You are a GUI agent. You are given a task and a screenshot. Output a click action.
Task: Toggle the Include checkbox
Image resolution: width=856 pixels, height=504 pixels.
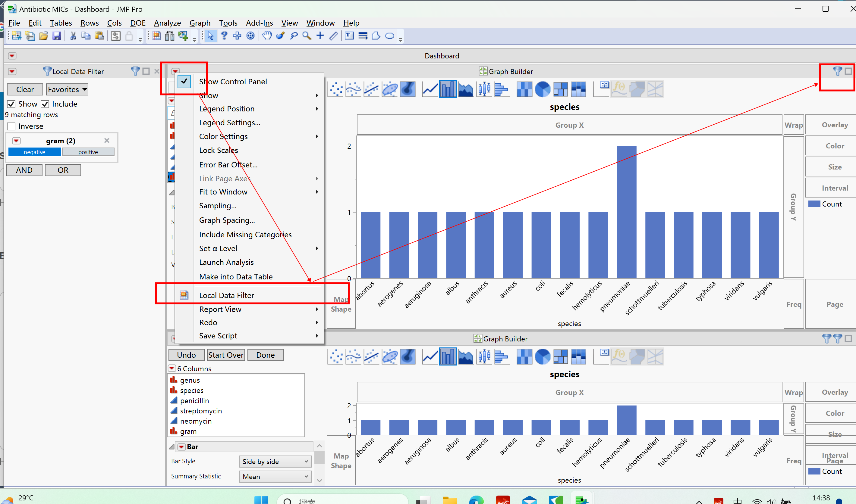point(45,104)
